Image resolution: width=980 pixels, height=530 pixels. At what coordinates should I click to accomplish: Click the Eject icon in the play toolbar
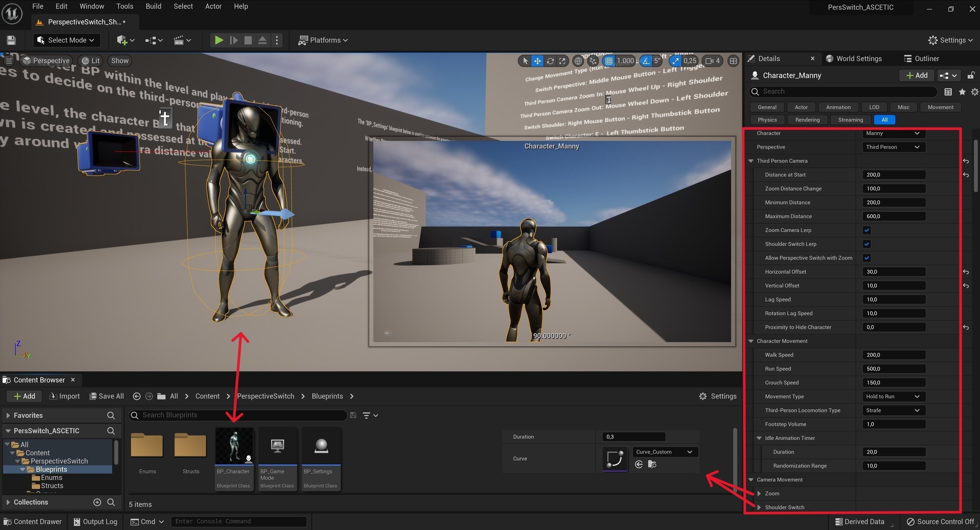(263, 40)
